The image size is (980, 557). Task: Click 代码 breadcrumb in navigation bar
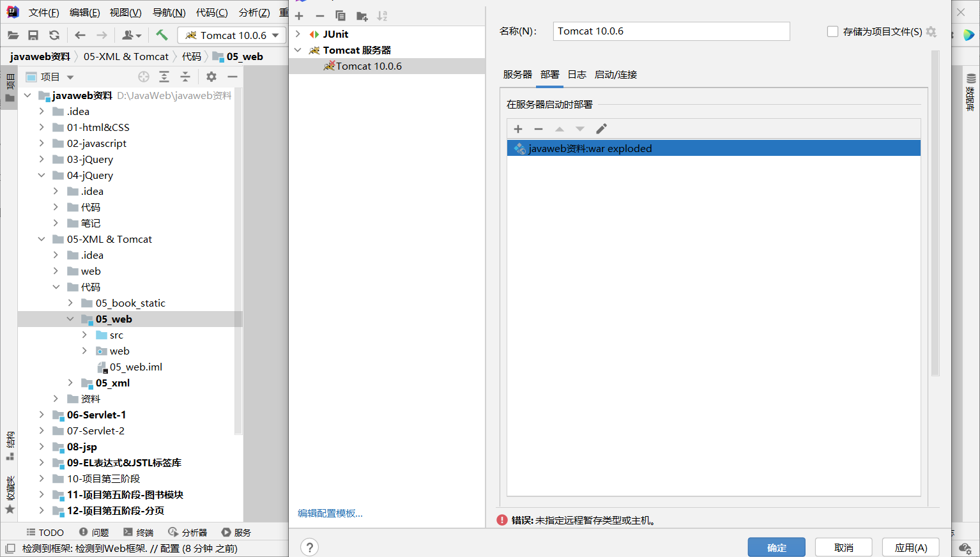pyautogui.click(x=192, y=56)
